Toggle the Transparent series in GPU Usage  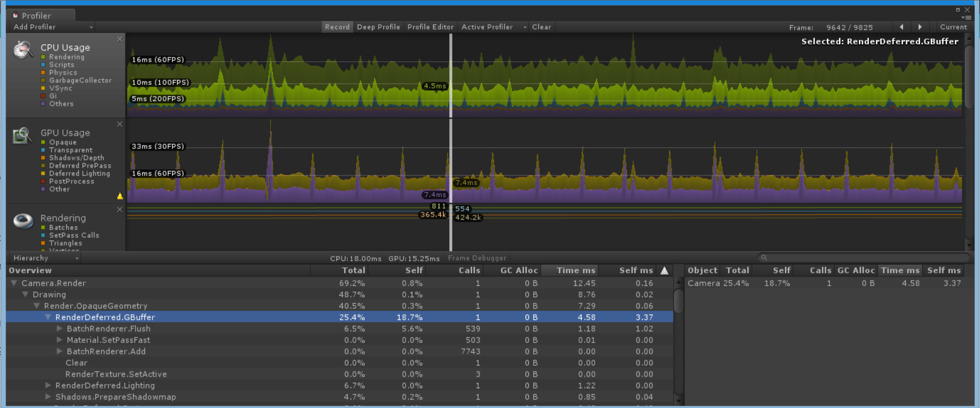coord(43,150)
